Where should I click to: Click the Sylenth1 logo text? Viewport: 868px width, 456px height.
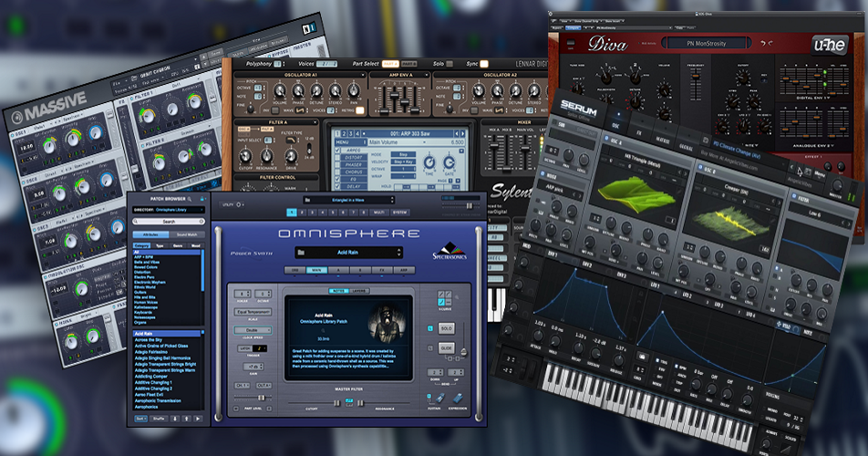click(512, 191)
